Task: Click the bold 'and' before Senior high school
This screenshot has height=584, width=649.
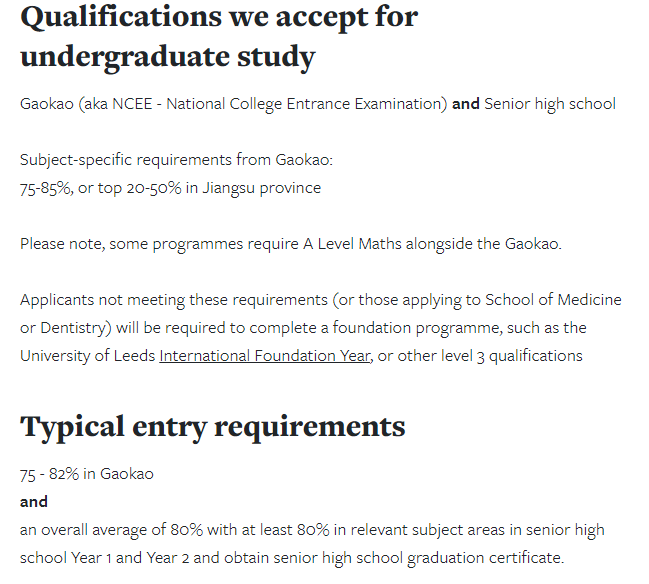Action: (466, 103)
